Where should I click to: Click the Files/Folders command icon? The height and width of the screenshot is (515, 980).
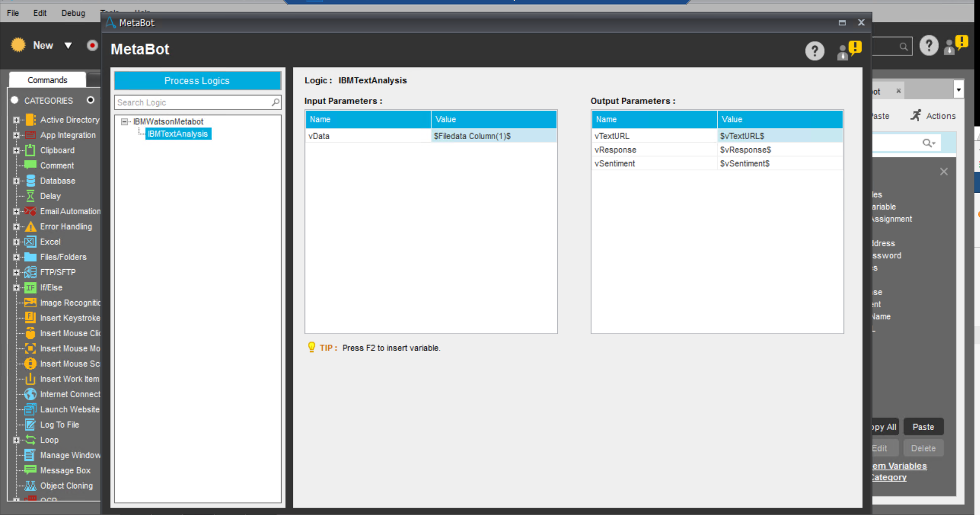(x=30, y=257)
